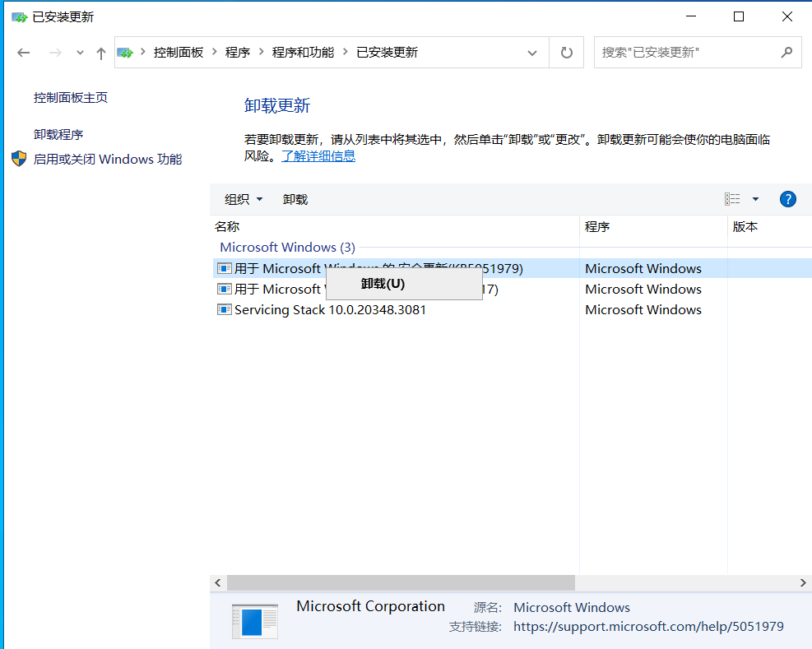Image resolution: width=812 pixels, height=649 pixels.
Task: Go back using the back arrow
Action: click(23, 53)
